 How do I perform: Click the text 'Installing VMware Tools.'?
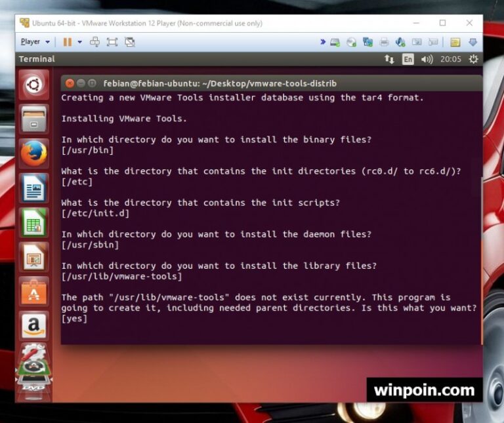pyautogui.click(x=124, y=119)
